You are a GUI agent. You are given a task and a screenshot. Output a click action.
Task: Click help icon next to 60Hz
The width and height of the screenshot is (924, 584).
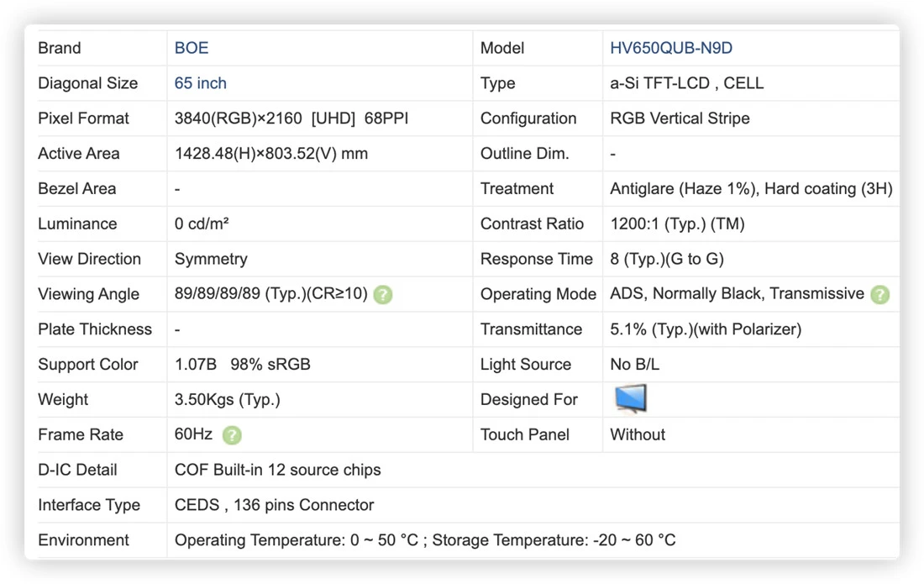tap(232, 435)
